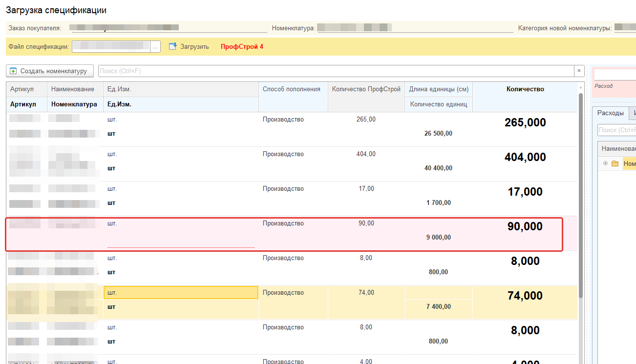Select the large 74,000 quantity cell

pos(525,296)
